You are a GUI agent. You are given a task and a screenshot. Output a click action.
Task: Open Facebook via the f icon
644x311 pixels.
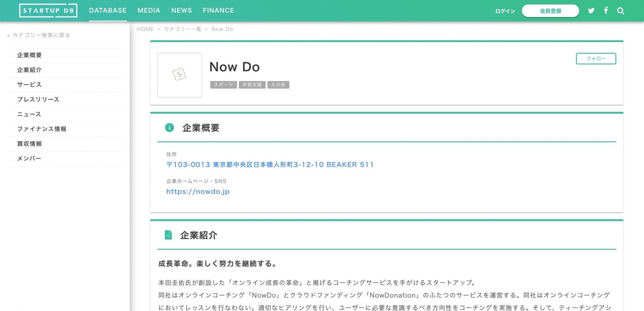tap(606, 10)
